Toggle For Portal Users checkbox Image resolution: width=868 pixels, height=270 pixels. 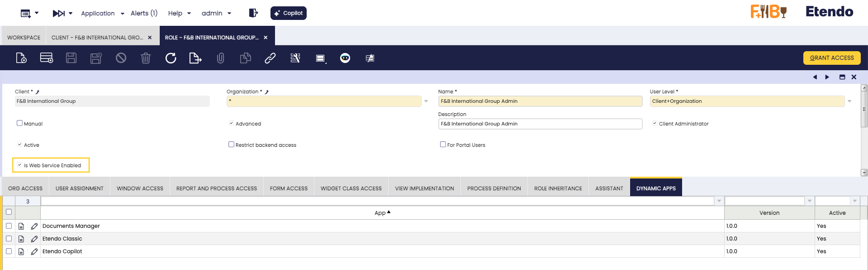pyautogui.click(x=443, y=145)
